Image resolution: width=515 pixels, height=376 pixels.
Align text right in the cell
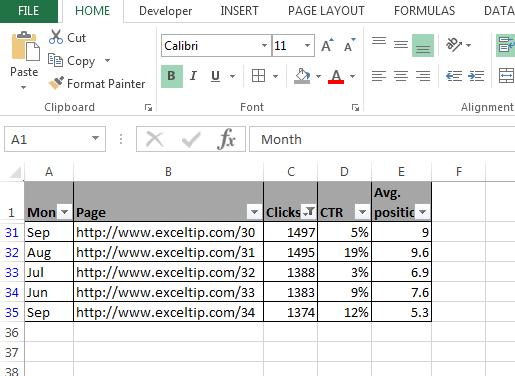click(423, 76)
